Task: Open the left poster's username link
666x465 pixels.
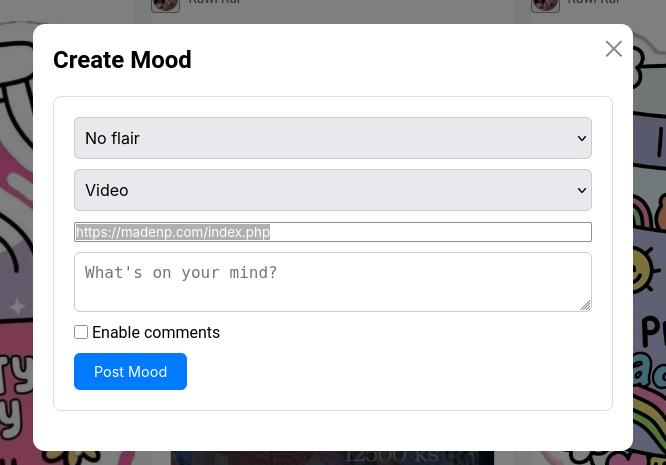Action: tap(214, 2)
